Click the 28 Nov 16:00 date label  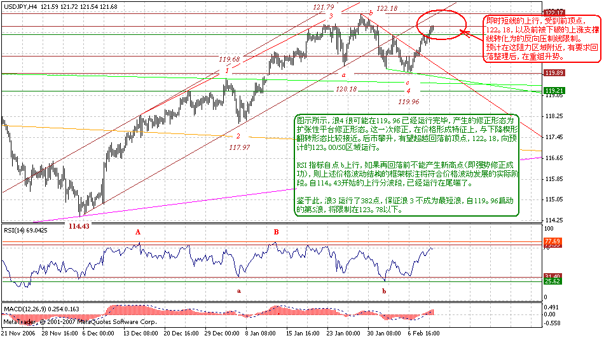pos(59,334)
